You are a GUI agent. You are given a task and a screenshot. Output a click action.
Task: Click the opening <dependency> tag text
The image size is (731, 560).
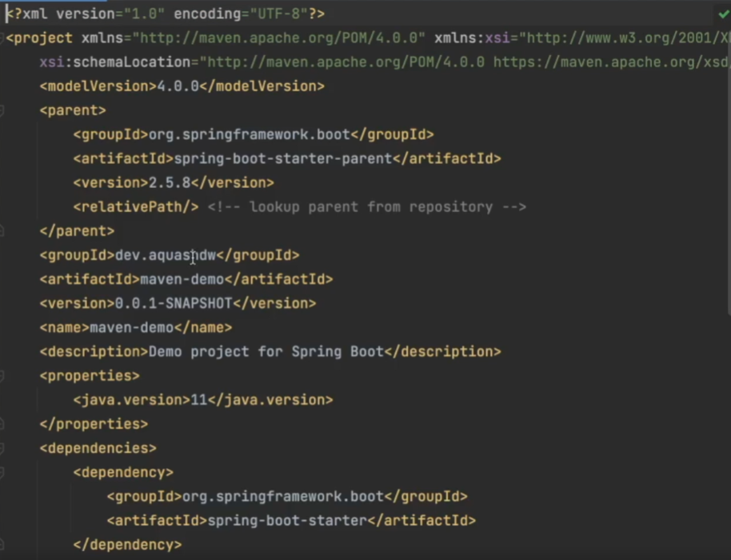click(123, 472)
